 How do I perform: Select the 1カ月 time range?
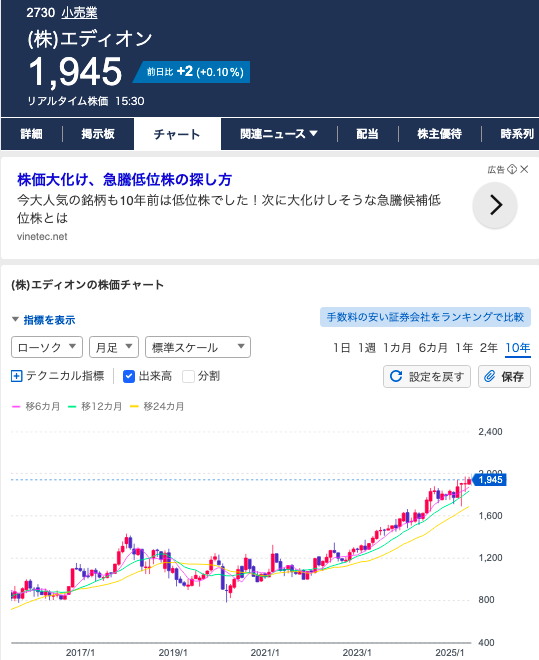(x=397, y=348)
